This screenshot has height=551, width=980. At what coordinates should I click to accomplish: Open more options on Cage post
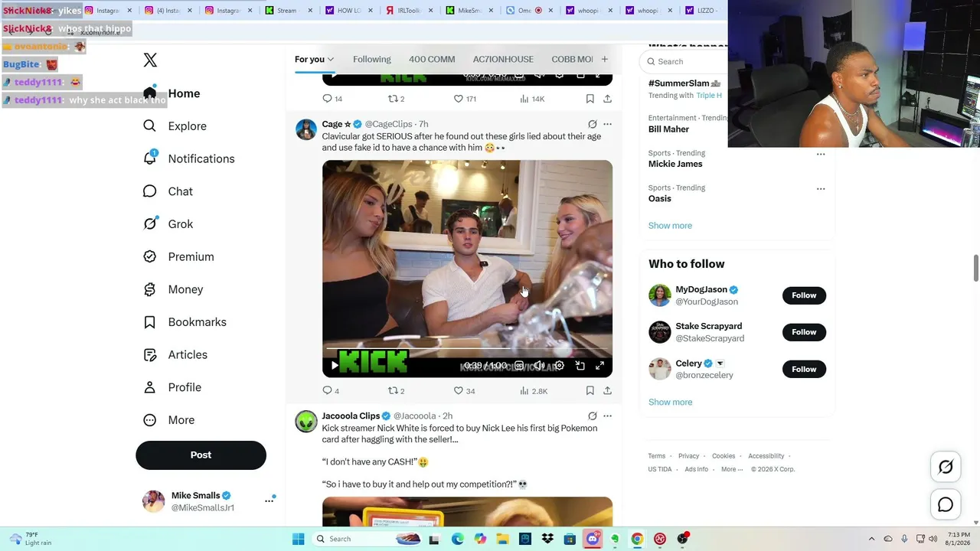click(607, 124)
